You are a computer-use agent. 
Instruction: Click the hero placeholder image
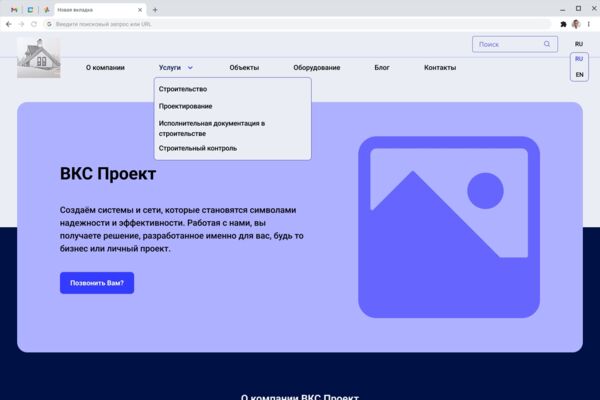[449, 227]
